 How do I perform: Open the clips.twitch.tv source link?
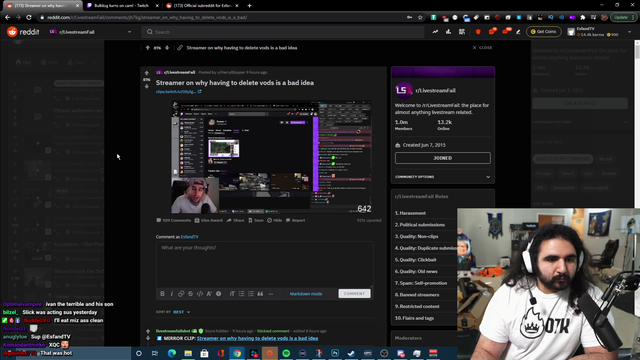click(x=178, y=92)
